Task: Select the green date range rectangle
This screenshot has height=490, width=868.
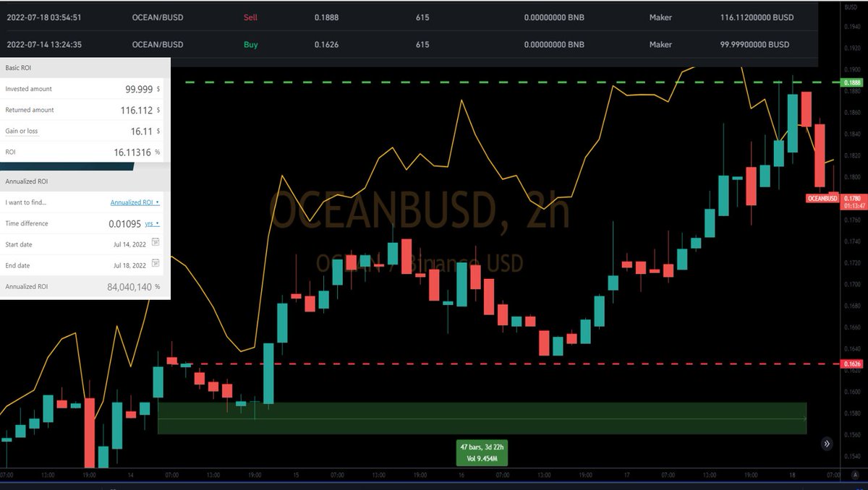Action: click(x=482, y=418)
